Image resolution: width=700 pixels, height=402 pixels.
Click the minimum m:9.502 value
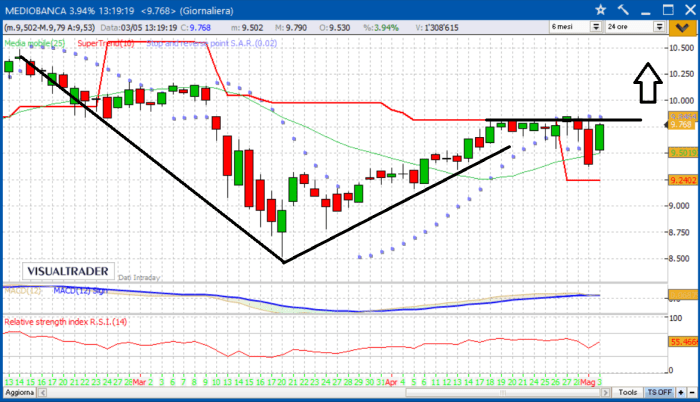point(247,28)
